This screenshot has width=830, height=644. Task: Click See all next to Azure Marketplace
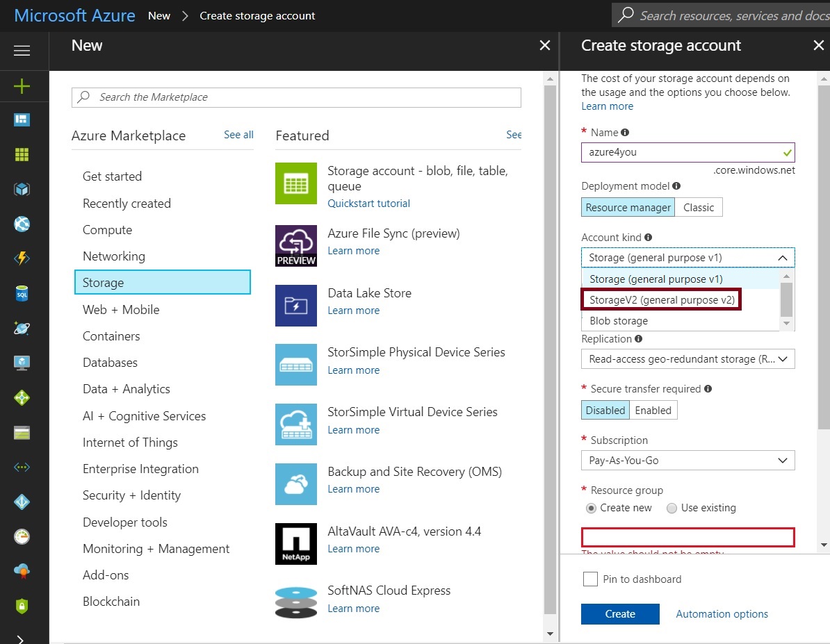tap(238, 134)
